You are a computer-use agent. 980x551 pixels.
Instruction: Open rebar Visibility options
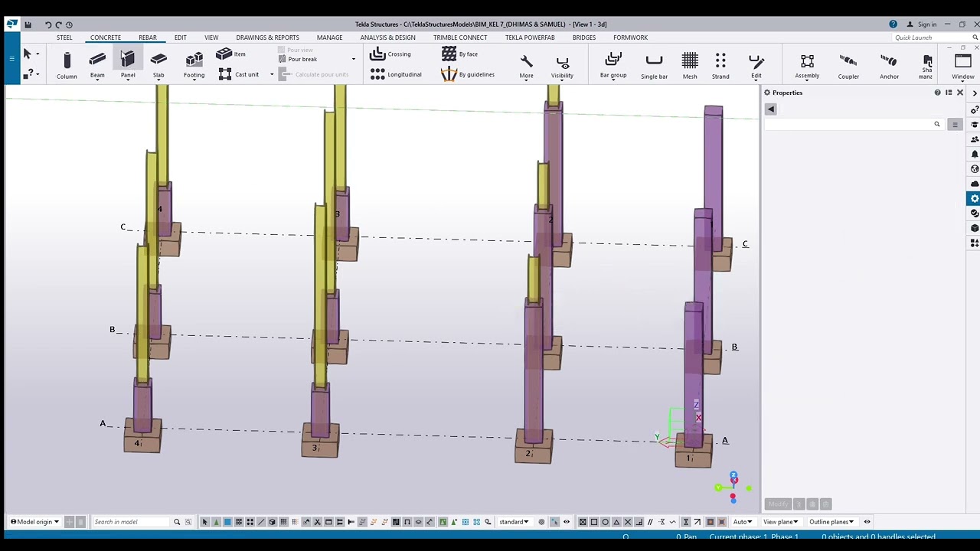tap(562, 66)
